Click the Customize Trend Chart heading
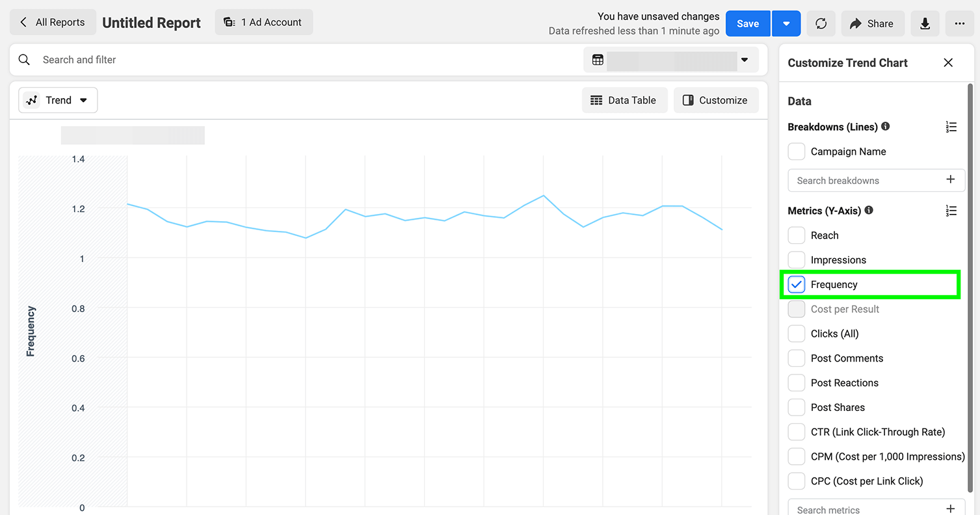This screenshot has width=980, height=515. [847, 63]
